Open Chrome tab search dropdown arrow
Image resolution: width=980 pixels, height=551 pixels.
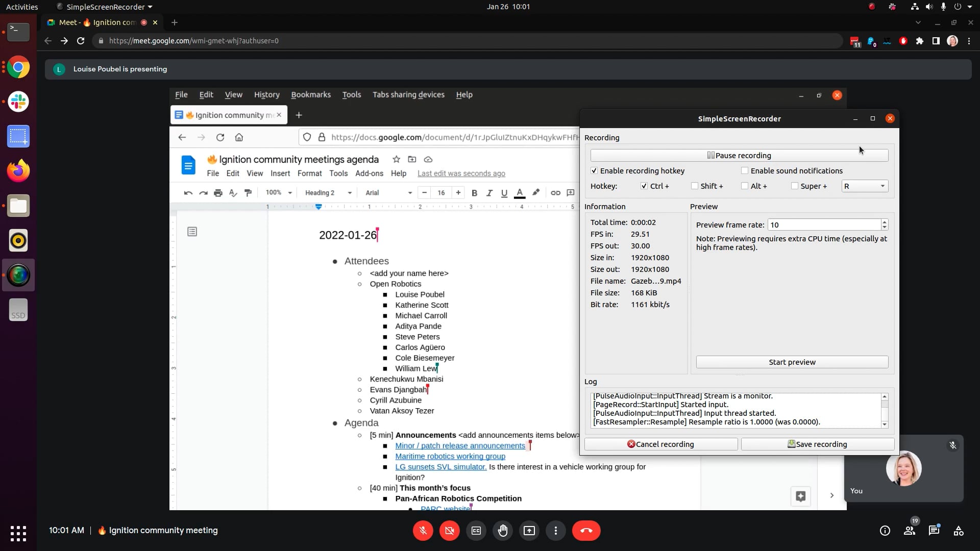pos(918,22)
